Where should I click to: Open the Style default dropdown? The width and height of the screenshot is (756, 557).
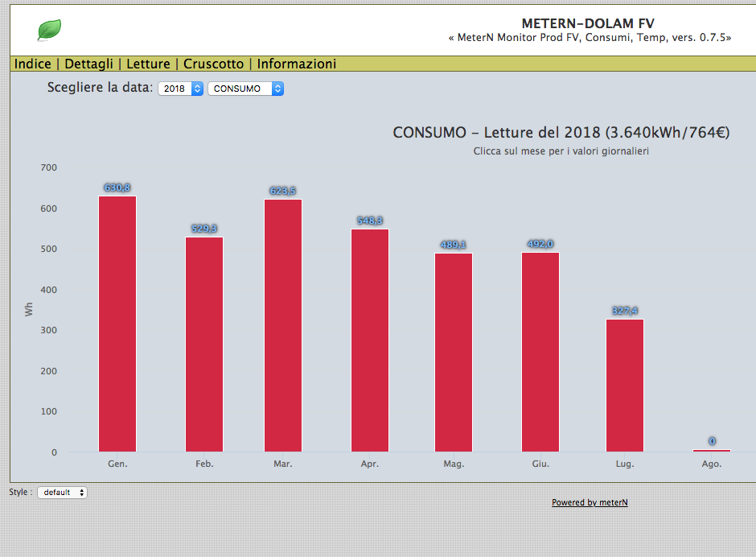[x=62, y=493]
